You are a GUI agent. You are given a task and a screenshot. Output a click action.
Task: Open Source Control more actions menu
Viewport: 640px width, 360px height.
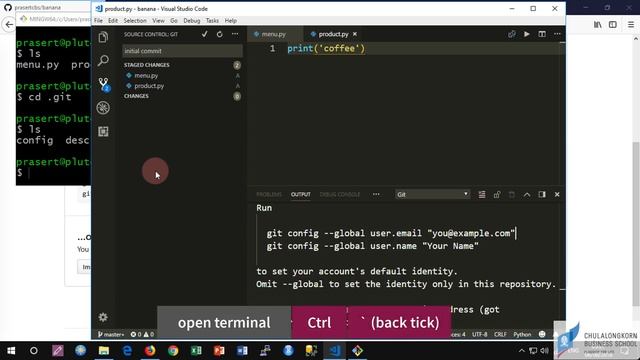235,34
